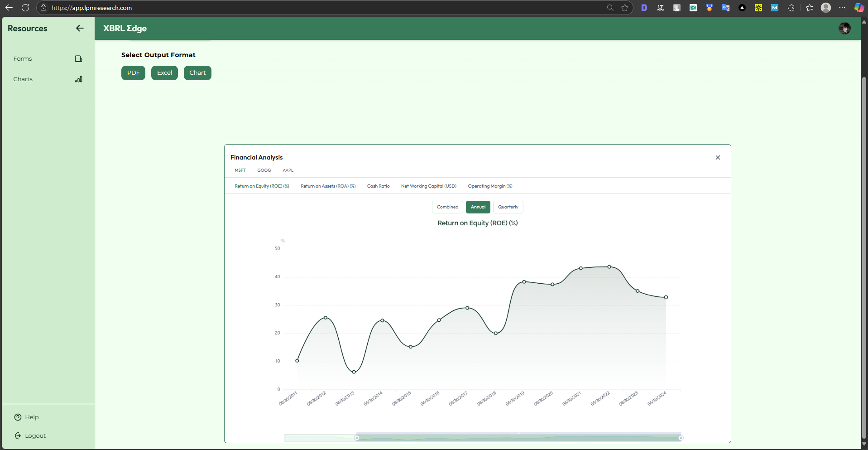Switch chart view to Annual

click(478, 207)
